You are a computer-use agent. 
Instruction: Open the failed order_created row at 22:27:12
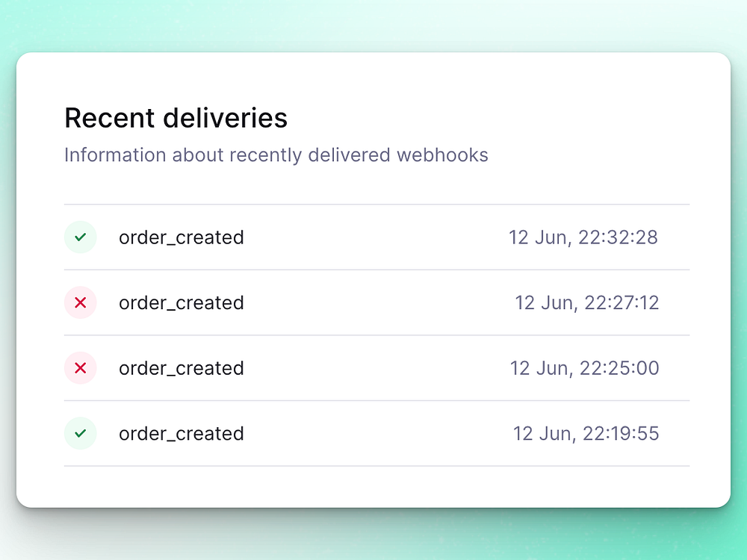point(376,302)
